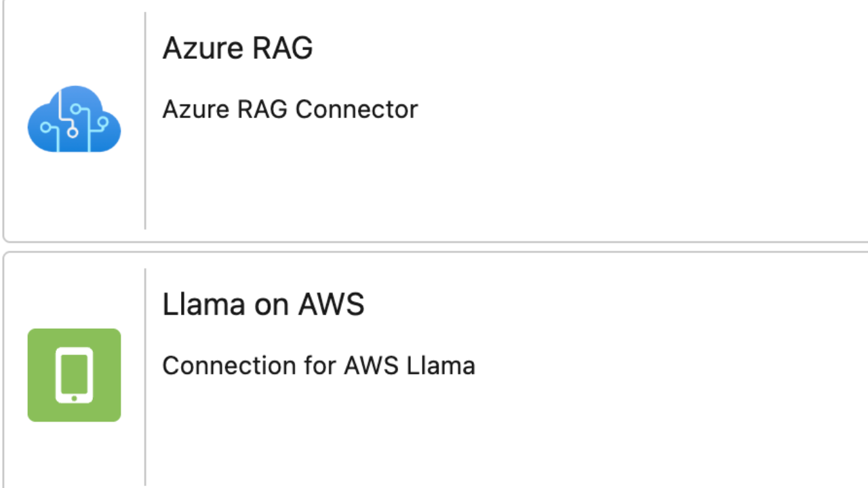Click the Azure RAG cloud icon
The height and width of the screenshot is (488, 868).
[x=74, y=119]
